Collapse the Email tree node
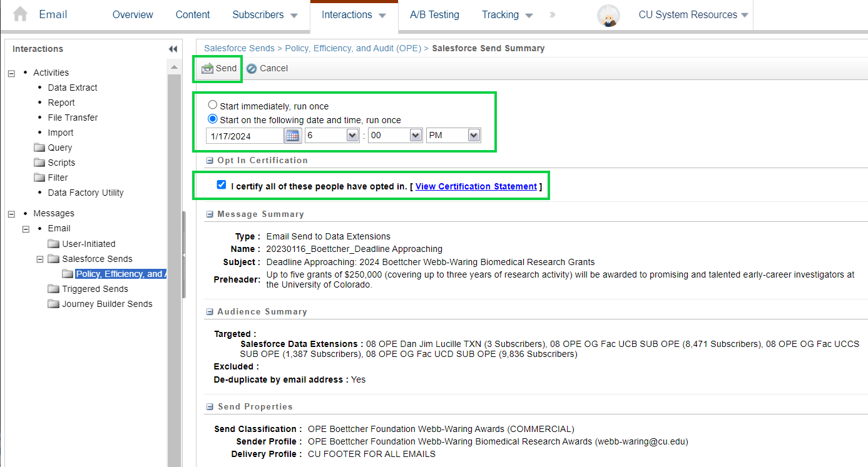 tap(26, 229)
